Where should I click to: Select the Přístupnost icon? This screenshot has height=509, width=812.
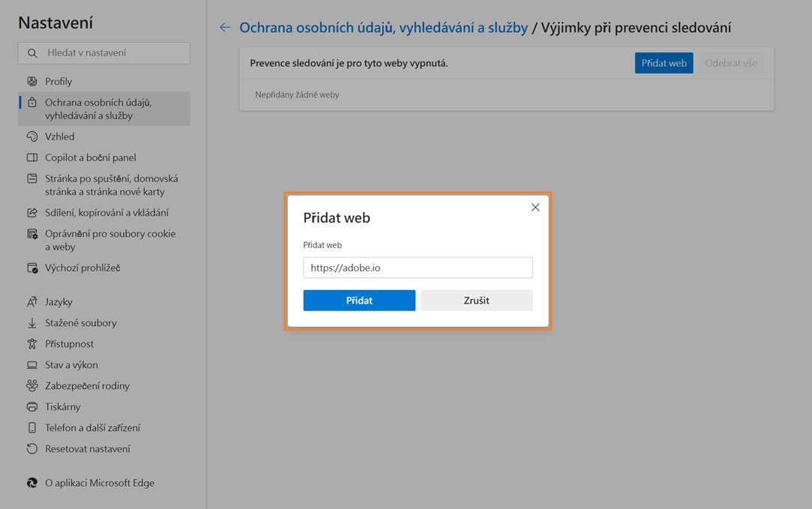31,343
